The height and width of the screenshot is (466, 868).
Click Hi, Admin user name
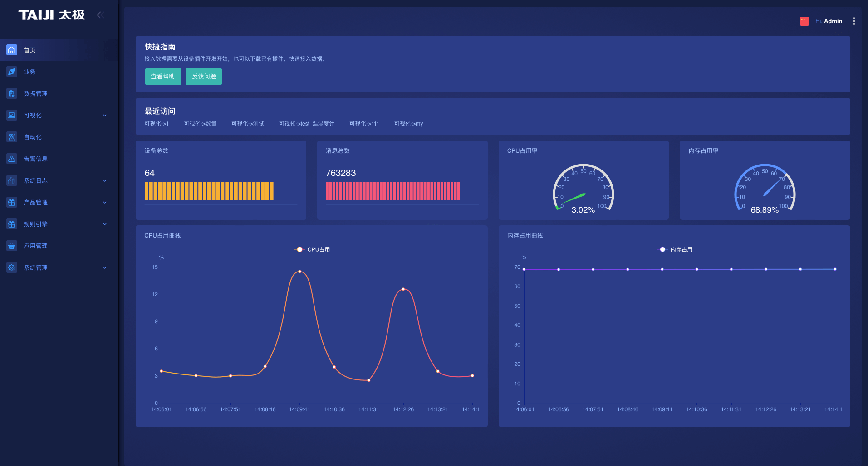point(829,21)
